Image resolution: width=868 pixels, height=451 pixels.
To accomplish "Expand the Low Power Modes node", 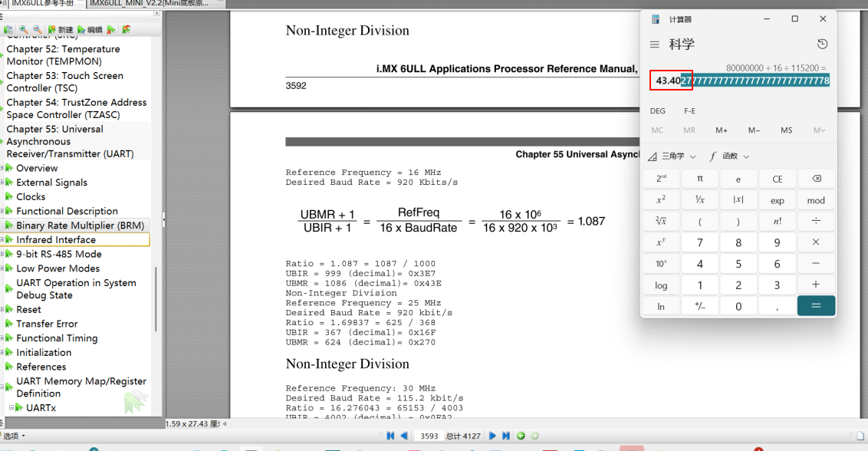I will pyautogui.click(x=2, y=268).
